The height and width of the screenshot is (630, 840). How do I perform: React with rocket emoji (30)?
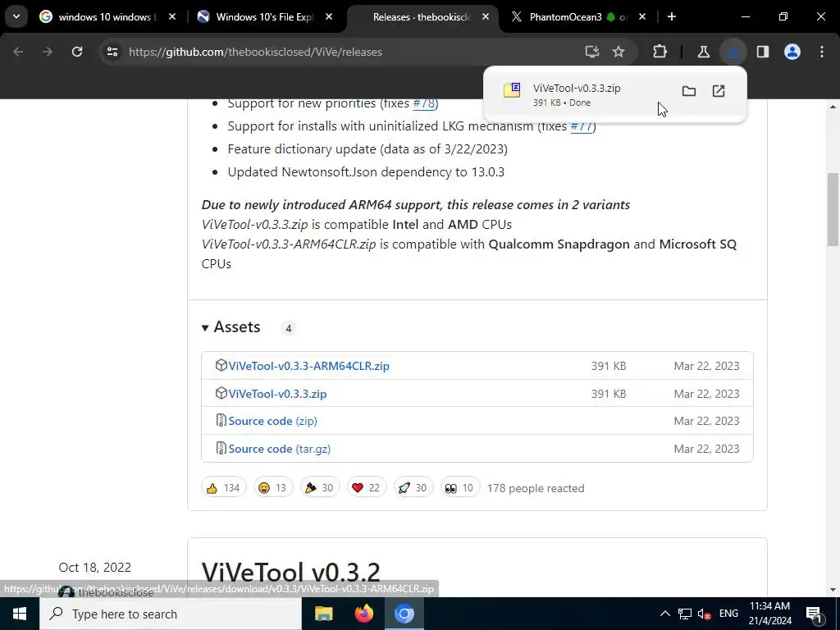tap(413, 487)
